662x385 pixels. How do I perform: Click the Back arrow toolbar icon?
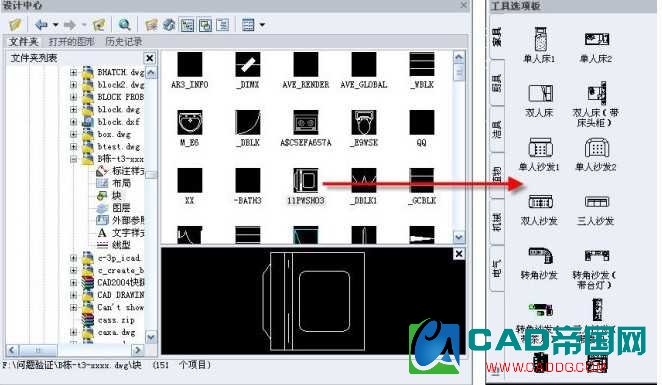(41, 25)
